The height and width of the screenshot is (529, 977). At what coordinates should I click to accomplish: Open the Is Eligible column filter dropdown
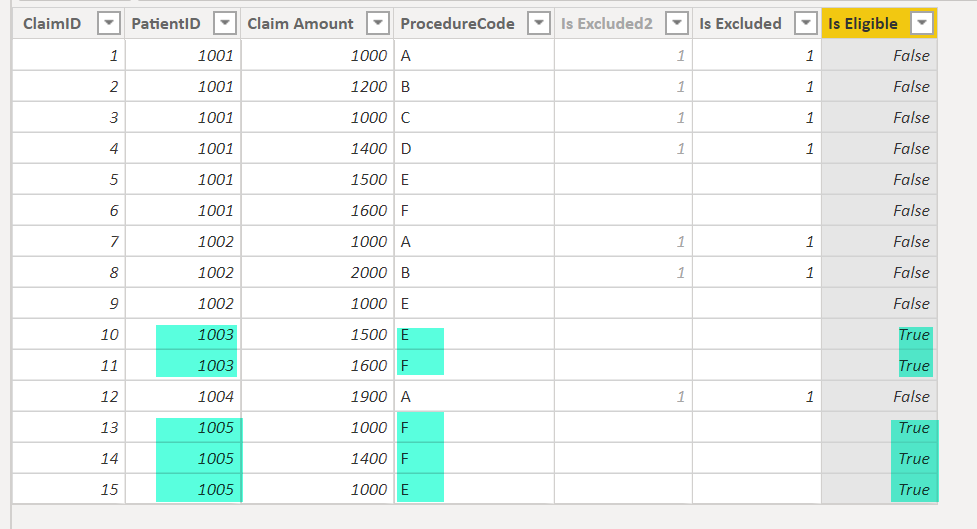(922, 24)
